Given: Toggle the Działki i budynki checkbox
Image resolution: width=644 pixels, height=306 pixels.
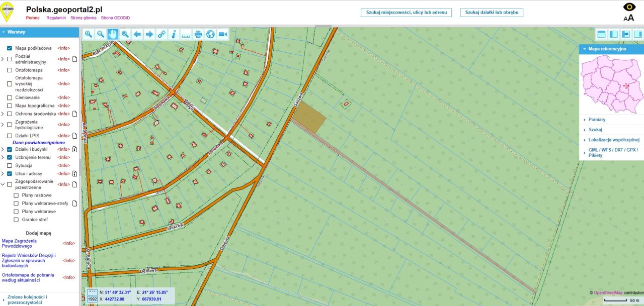Looking at the screenshot, I should [x=10, y=149].
